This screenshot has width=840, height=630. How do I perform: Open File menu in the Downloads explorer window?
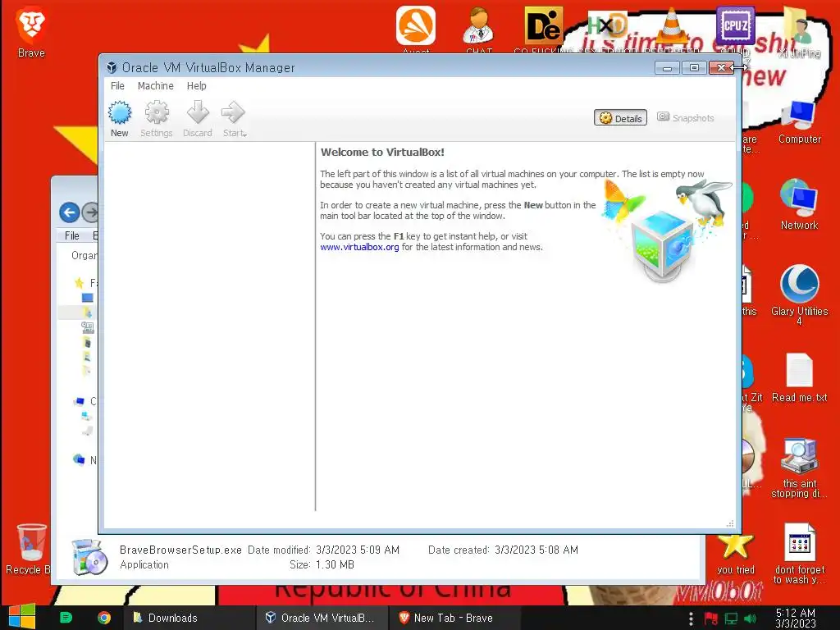72,235
